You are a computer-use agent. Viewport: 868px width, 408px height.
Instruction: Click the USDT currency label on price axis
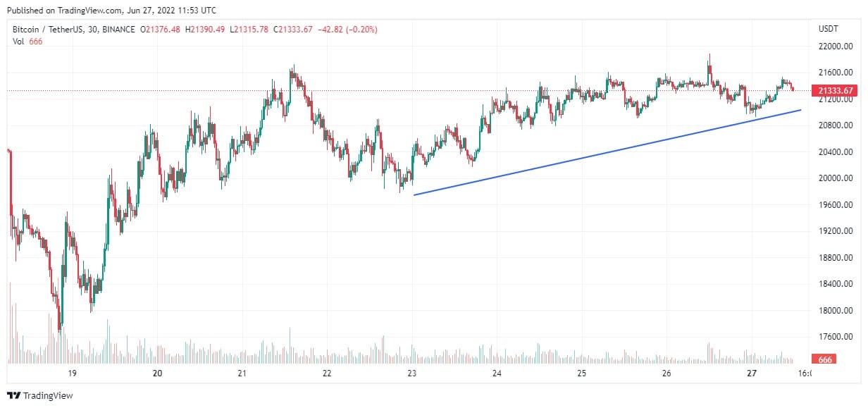[x=827, y=29]
